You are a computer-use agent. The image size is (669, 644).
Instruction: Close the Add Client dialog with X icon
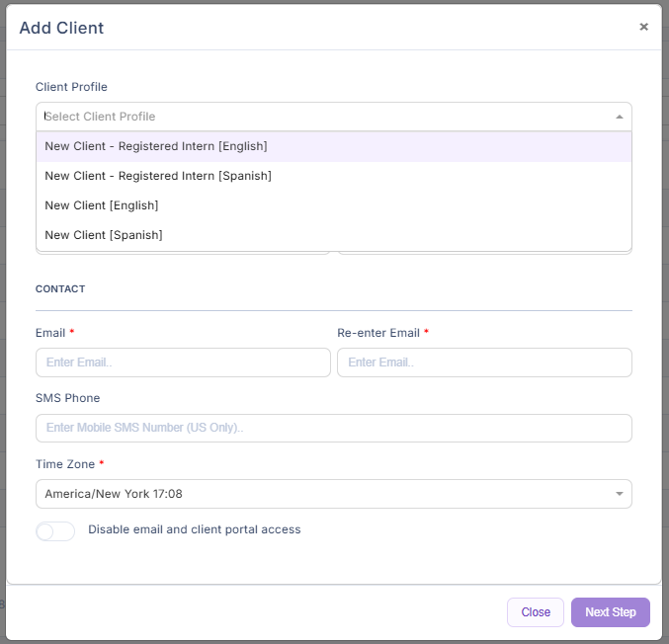coord(643,27)
